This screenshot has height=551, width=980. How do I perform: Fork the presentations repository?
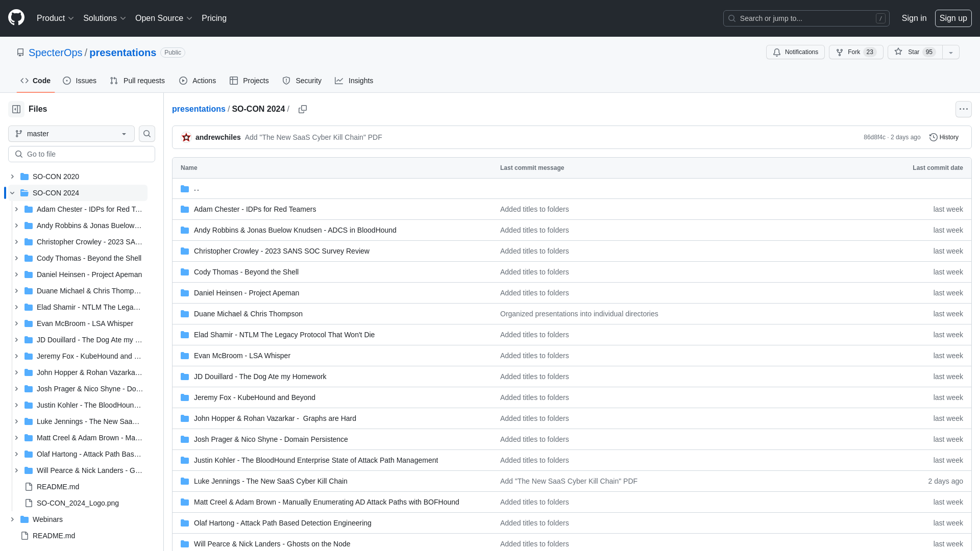(x=856, y=52)
